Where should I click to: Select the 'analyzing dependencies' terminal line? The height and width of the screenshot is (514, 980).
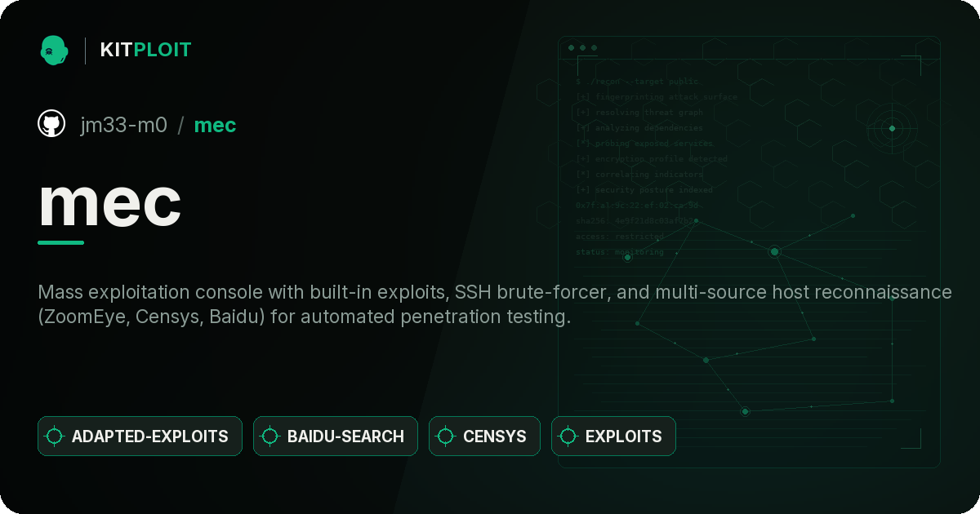click(x=639, y=128)
